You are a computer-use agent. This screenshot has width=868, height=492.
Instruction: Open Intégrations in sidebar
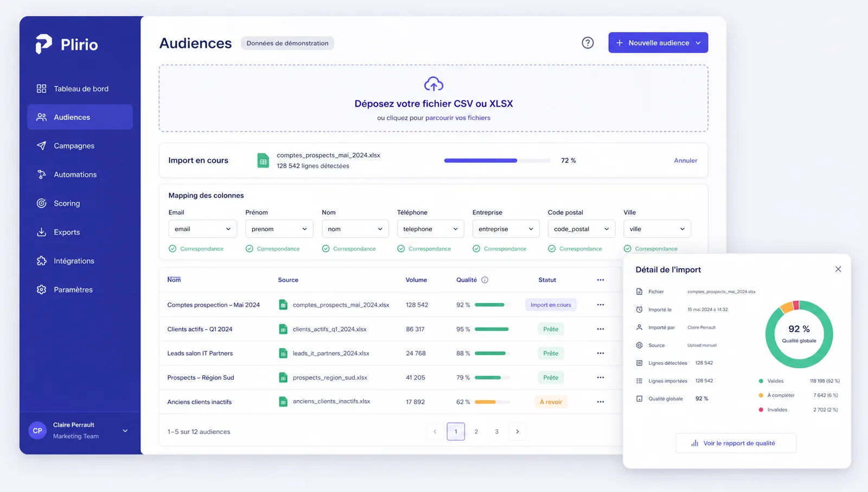(80, 261)
